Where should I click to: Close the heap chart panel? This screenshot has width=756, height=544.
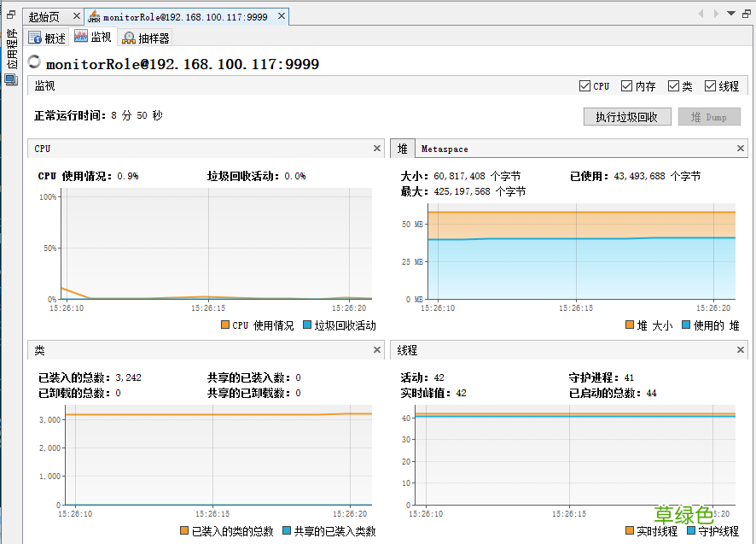coord(741,149)
